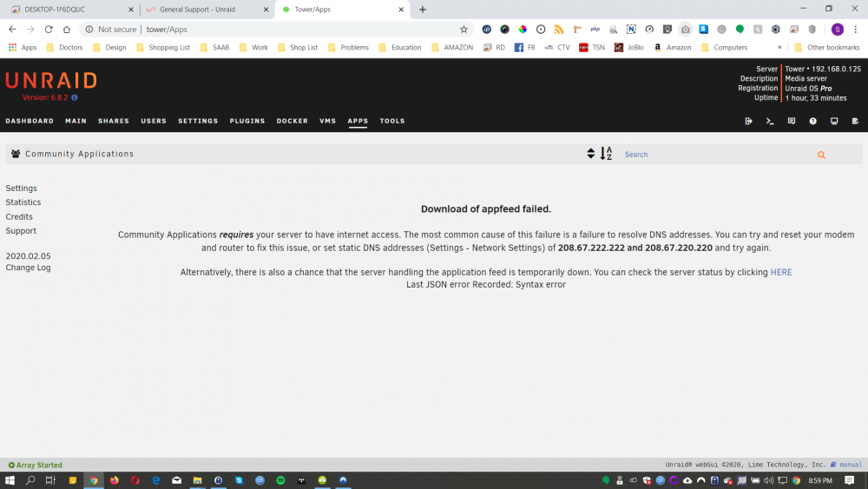Click the php extension icon
Screen dimensions: 868x489
pos(595,30)
